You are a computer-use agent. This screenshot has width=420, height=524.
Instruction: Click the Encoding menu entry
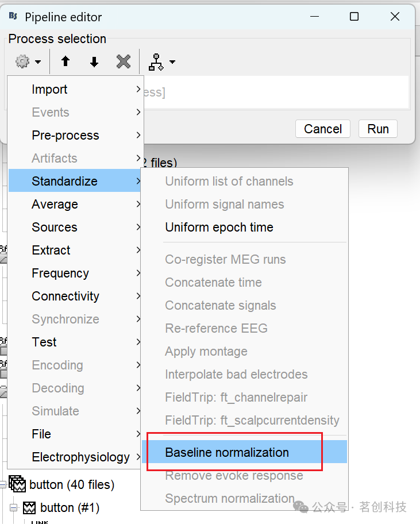click(x=75, y=365)
